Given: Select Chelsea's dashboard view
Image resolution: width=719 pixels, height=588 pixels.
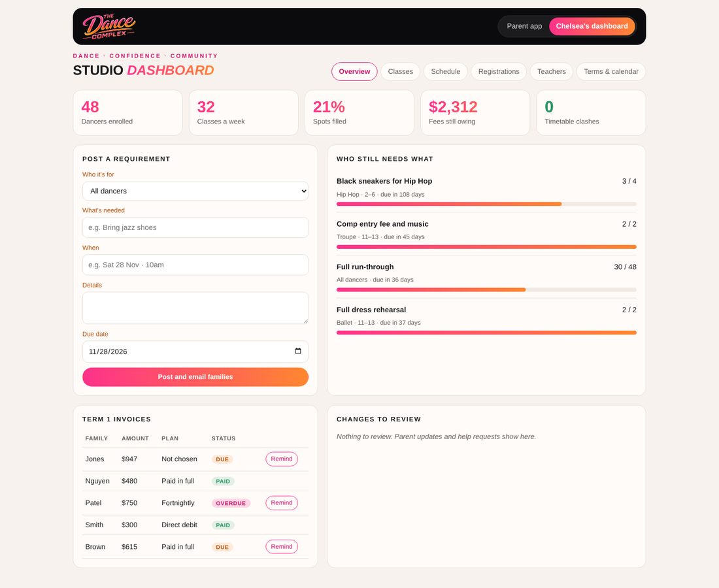Looking at the screenshot, I should click(592, 26).
